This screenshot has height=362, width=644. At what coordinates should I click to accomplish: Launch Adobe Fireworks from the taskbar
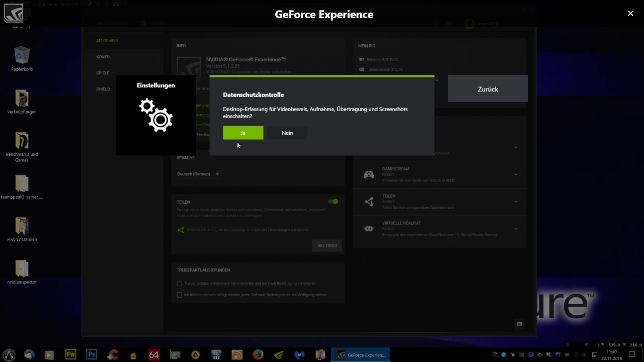click(70, 354)
